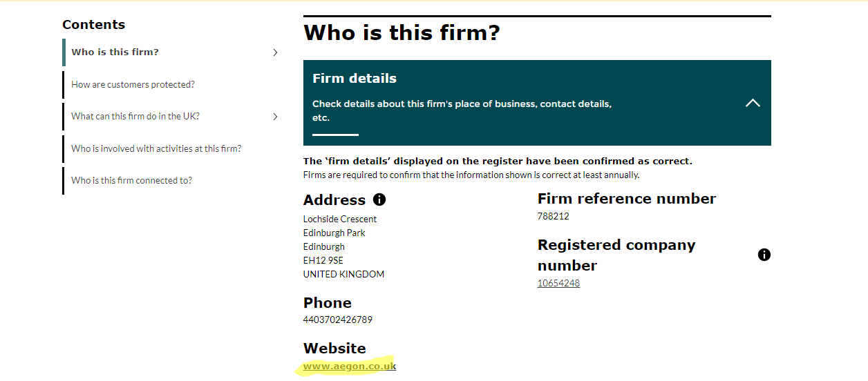Open 'Who is this firm?' in Contents
Screen dimensions: 868x381
point(115,52)
